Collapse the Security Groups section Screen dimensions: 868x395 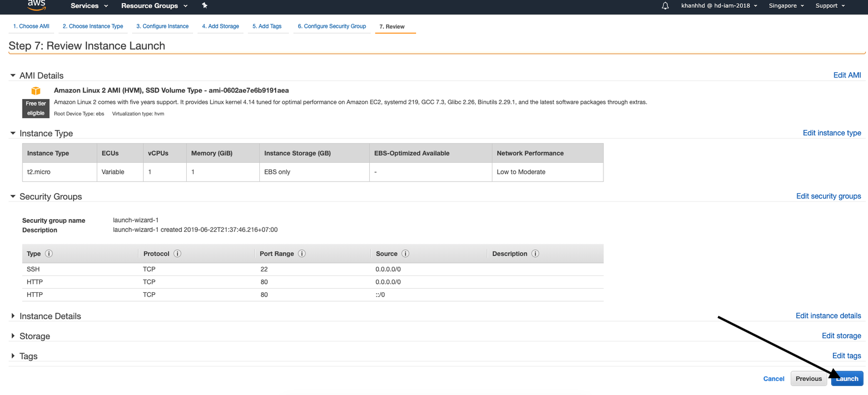(13, 196)
